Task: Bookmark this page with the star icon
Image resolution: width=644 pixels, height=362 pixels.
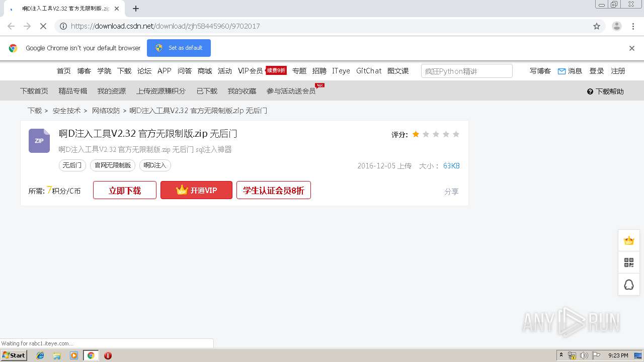Action: coord(597,26)
